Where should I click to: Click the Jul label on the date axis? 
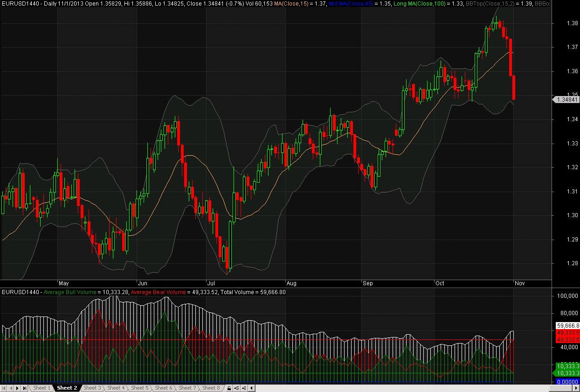click(211, 283)
